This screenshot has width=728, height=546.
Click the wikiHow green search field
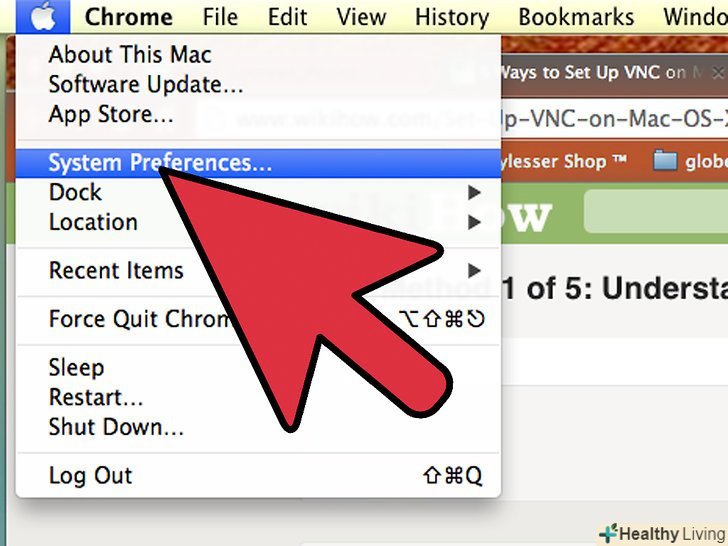[656, 211]
